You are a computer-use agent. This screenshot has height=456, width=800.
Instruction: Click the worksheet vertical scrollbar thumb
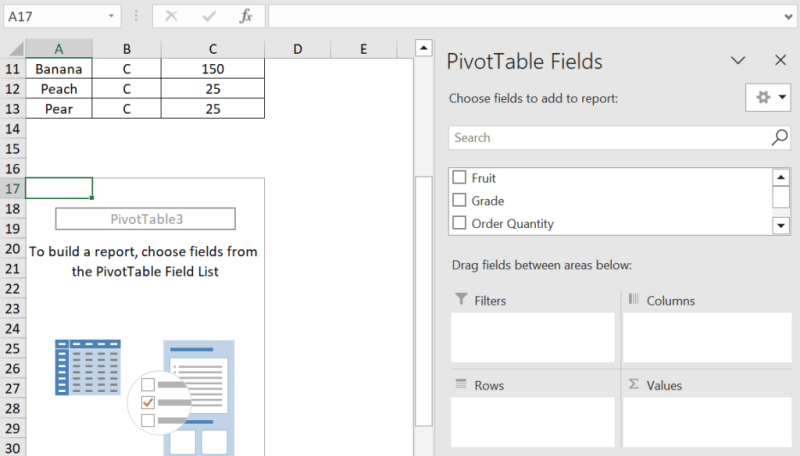tap(423, 301)
